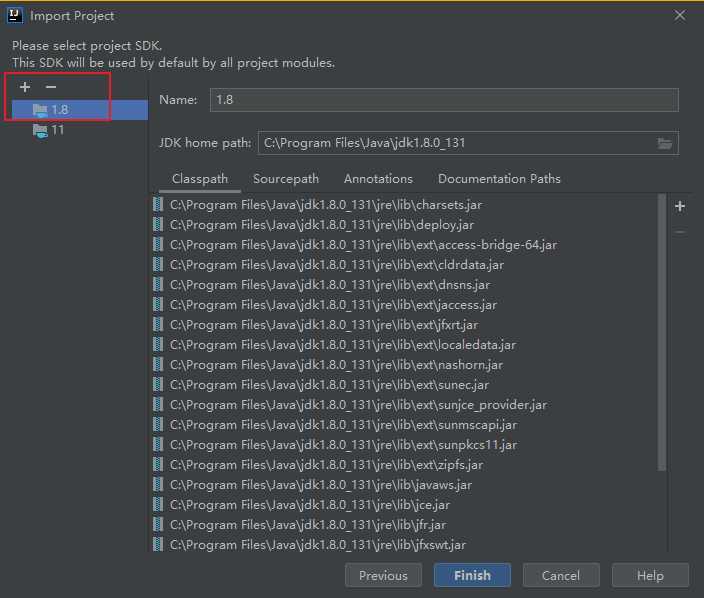The image size is (704, 598).
Task: Select zipfs.jar classpath entry
Action: pyautogui.click(x=404, y=465)
